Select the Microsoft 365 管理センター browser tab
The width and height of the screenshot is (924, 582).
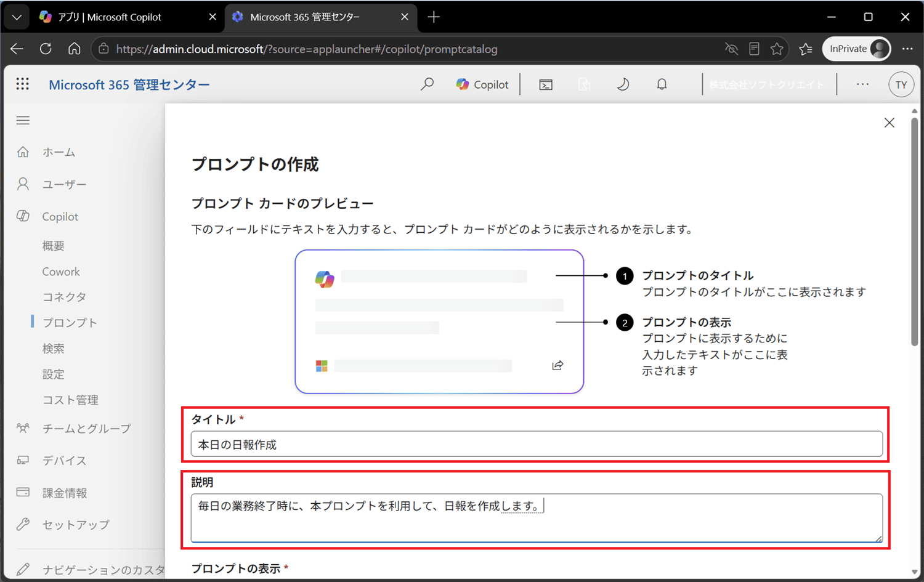tap(320, 17)
